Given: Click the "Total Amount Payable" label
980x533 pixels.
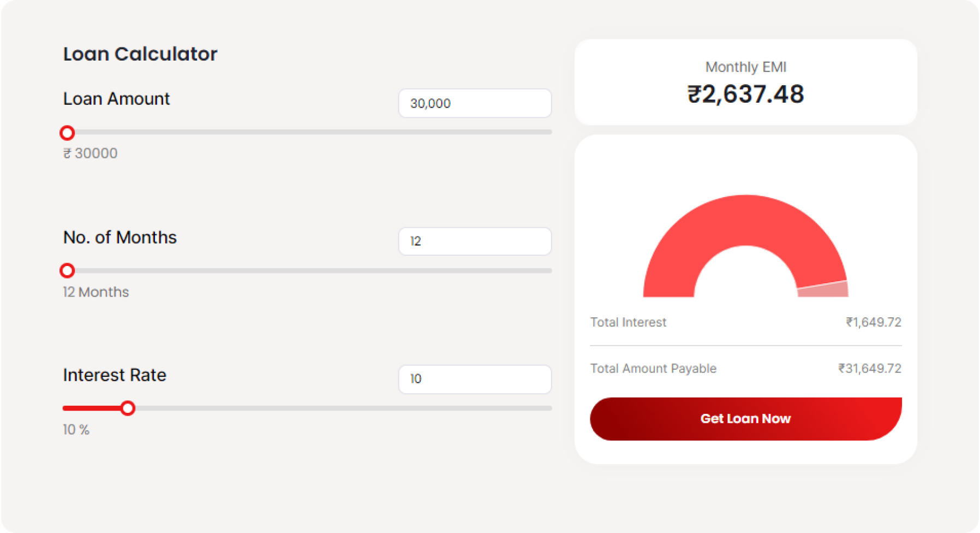Looking at the screenshot, I should [653, 369].
